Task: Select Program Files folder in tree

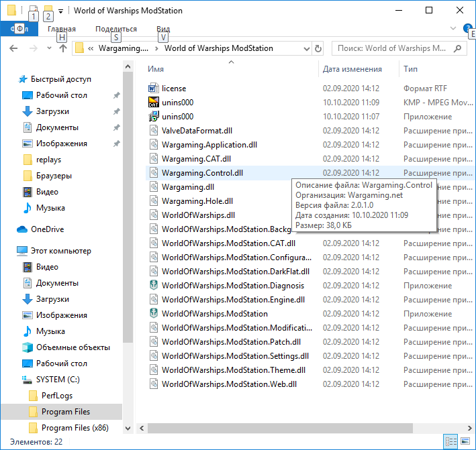Action: click(66, 412)
